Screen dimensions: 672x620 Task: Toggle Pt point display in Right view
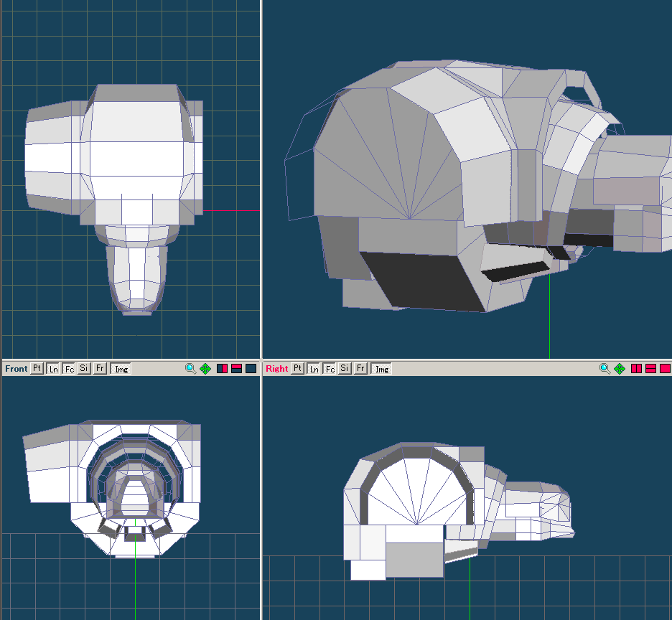pyautogui.click(x=297, y=368)
